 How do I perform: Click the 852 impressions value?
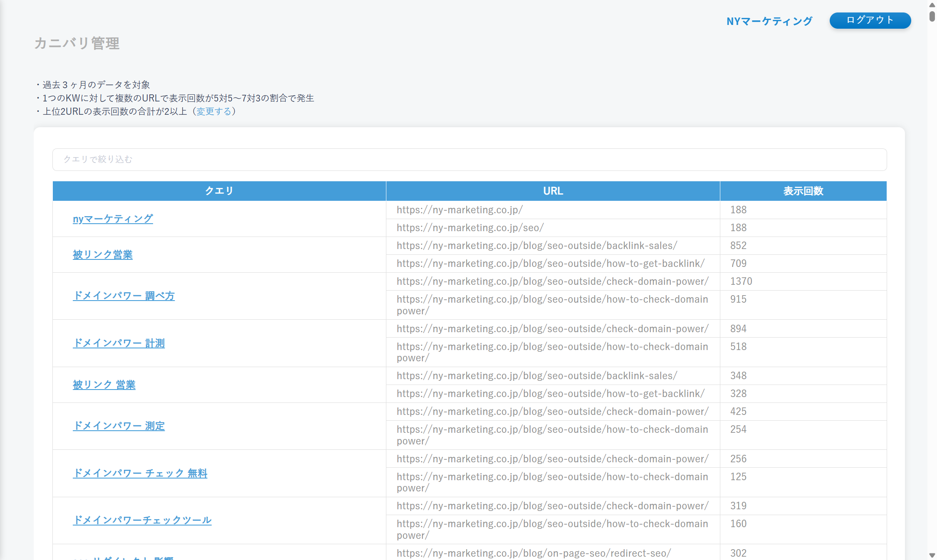[x=738, y=246]
